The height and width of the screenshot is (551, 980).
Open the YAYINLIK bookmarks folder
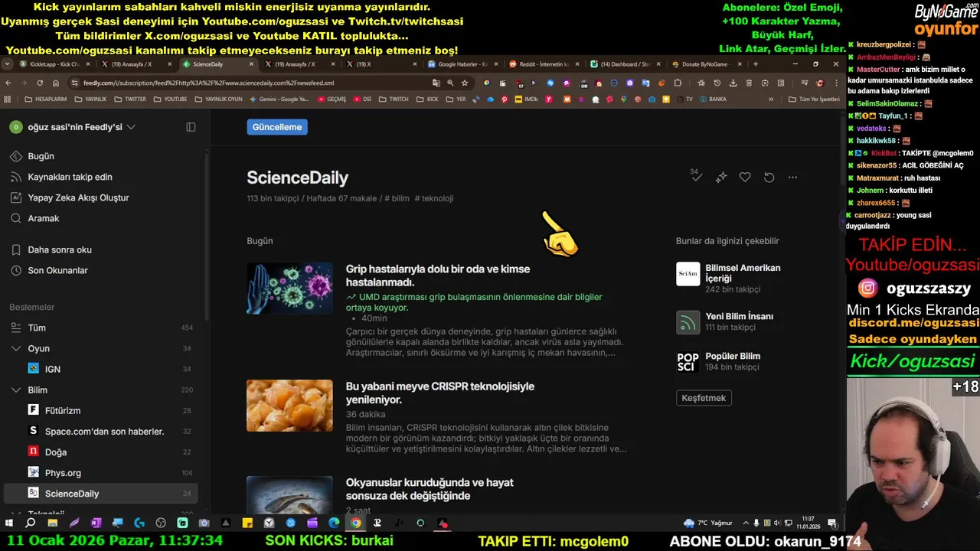(90, 99)
